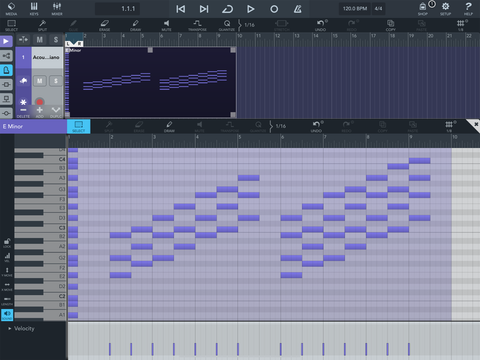Image resolution: width=480 pixels, height=360 pixels.
Task: Toggle the metronome click
Action: [x=298, y=9]
